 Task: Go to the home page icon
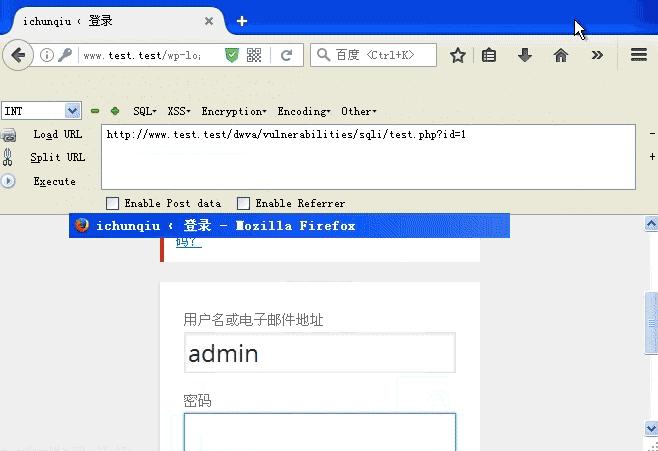point(561,55)
